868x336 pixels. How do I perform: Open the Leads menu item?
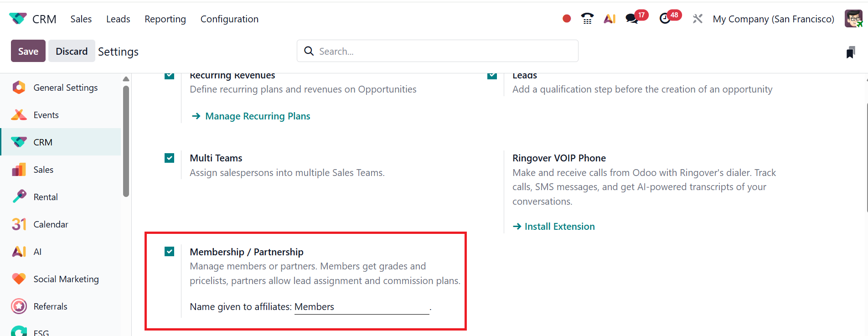pos(118,19)
